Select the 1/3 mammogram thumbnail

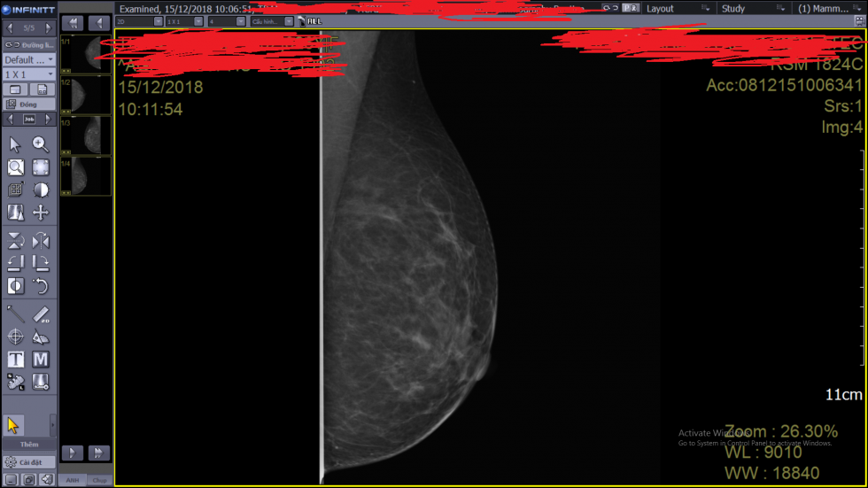click(86, 136)
